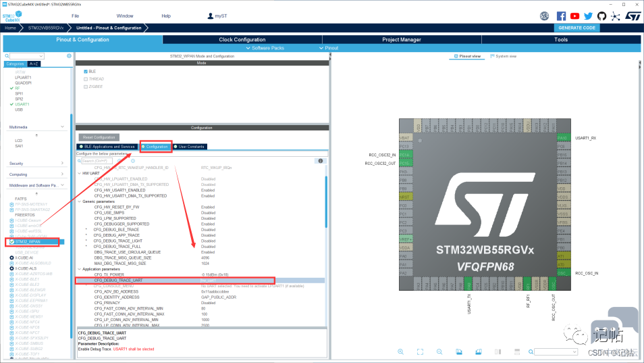Toggle the STM32_WPAN checkbox
This screenshot has width=644, height=363.
pyautogui.click(x=12, y=242)
